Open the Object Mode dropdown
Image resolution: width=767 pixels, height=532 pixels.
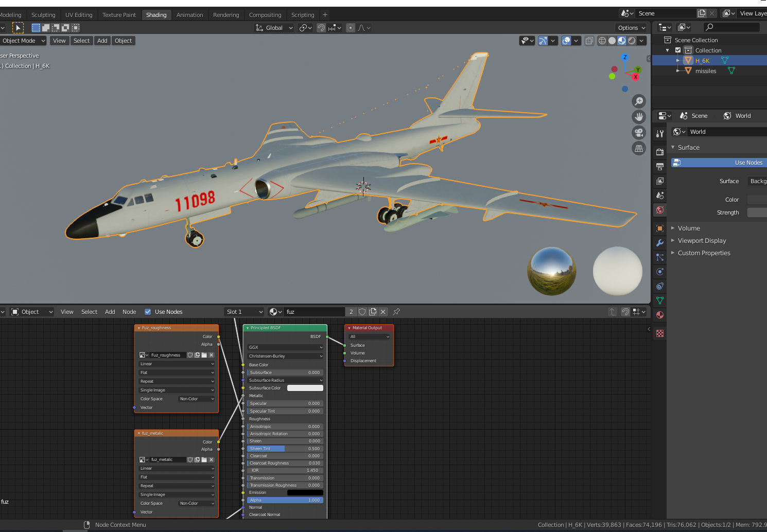(x=23, y=41)
